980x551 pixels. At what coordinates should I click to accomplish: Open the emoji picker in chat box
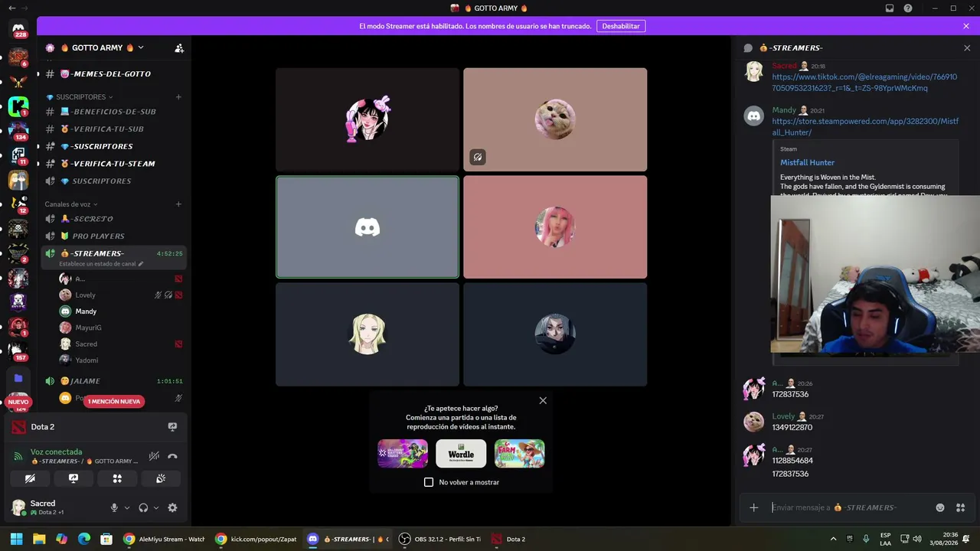click(940, 507)
